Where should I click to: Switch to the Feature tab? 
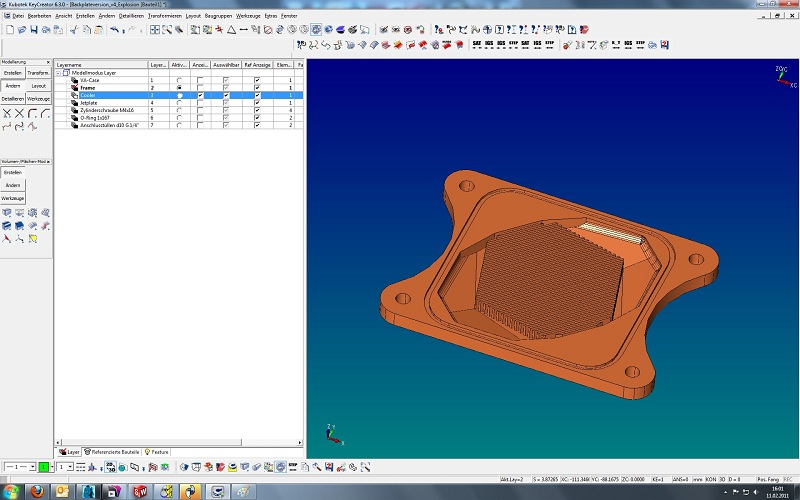[157, 452]
